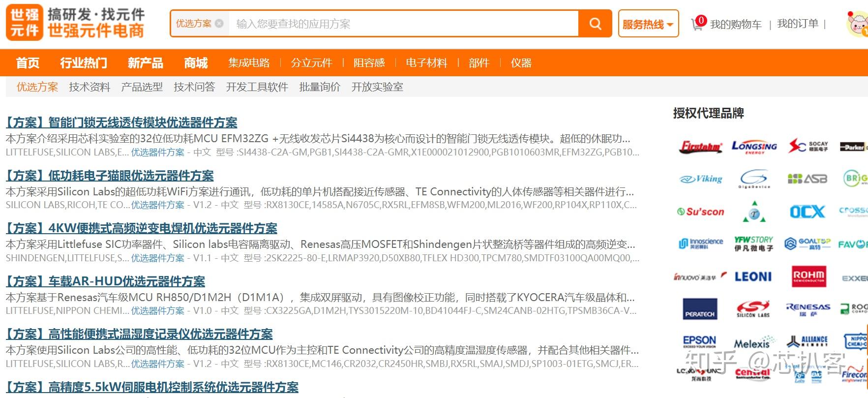Viewport: 868px width, 398px height.
Task: Select the YFW Story 伊凡微电子 logo
Action: pyautogui.click(x=754, y=244)
